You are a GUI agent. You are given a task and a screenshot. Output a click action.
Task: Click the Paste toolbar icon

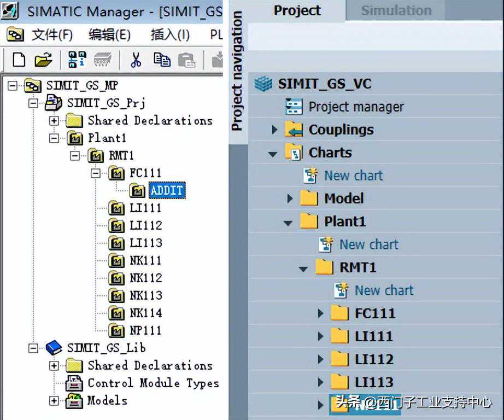click(186, 59)
